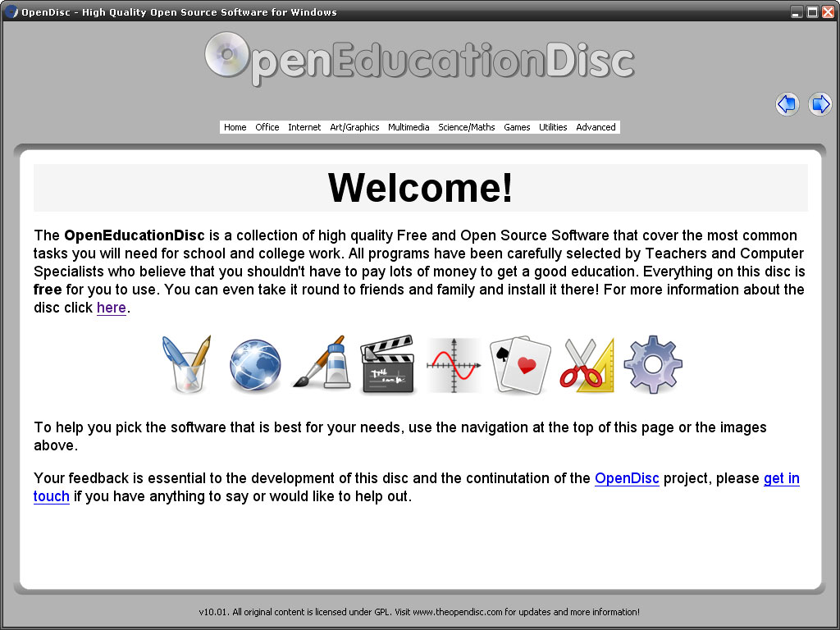This screenshot has width=840, height=630.
Task: Click the OpenEducationDisc logo banner
Action: [x=419, y=59]
